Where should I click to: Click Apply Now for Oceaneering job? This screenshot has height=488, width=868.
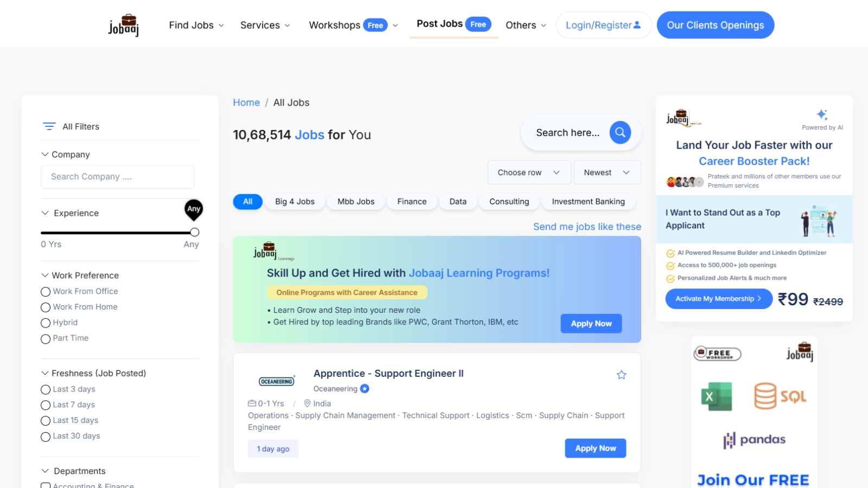595,448
